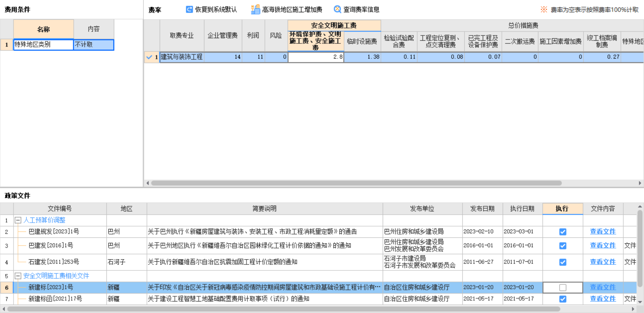This screenshot has height=313, width=644.
Task: Click the 发布单位 column header
Action: tap(422, 209)
